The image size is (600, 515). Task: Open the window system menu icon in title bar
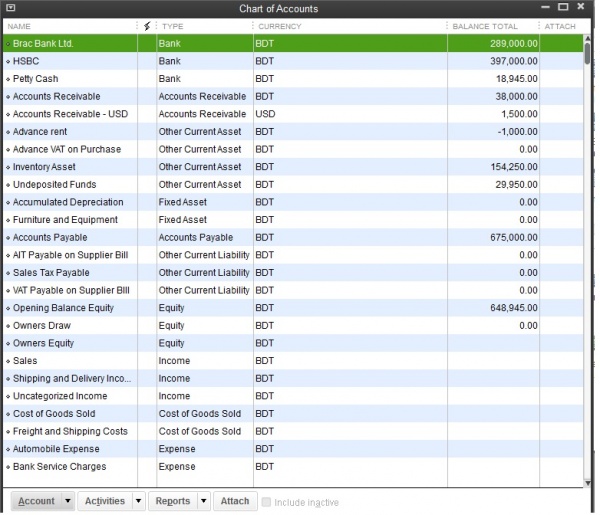coord(9,8)
